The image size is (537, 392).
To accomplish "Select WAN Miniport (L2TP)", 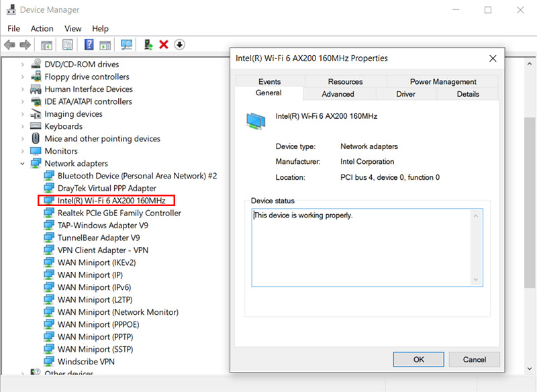I will coord(95,299).
